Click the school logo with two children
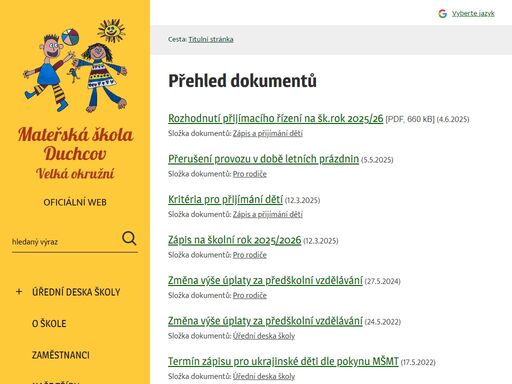Image resolution: width=512 pixels, height=384 pixels. click(75, 65)
